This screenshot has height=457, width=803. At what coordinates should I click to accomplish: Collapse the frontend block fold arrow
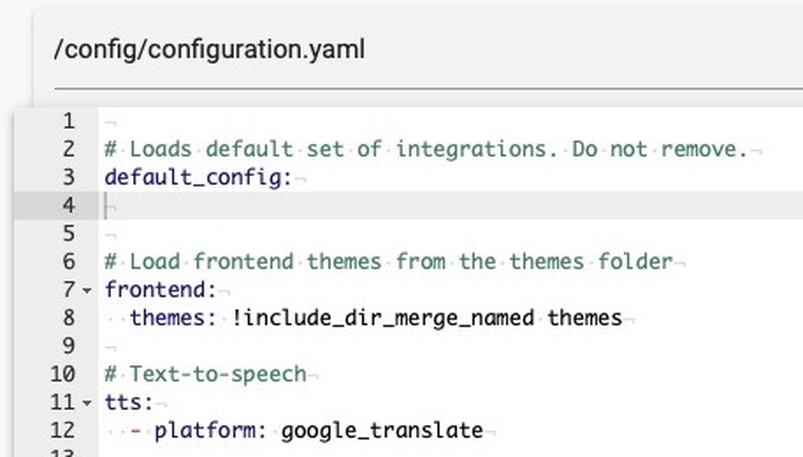pos(86,291)
